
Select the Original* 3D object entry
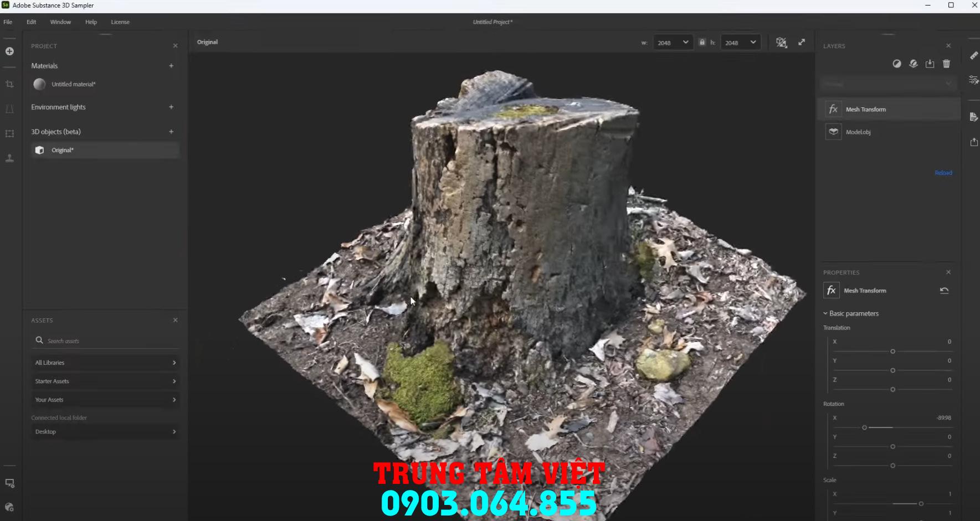pos(105,150)
